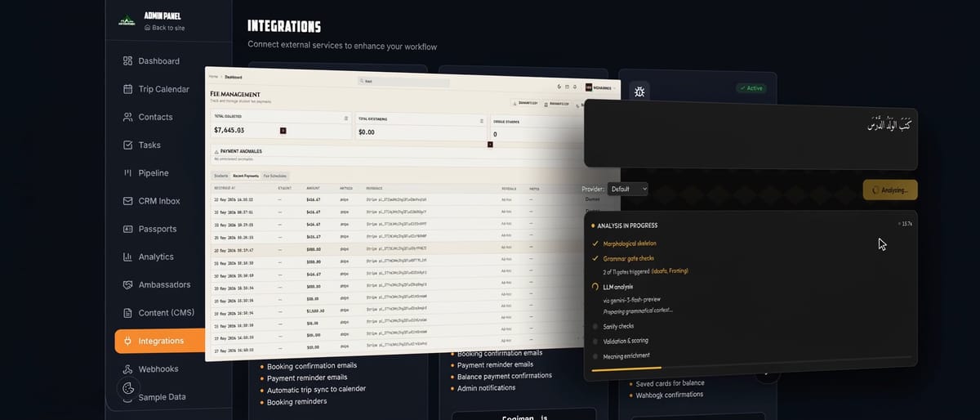This screenshot has height=420, width=980.
Task: Click the search field in Fee Management window
Action: (x=403, y=82)
